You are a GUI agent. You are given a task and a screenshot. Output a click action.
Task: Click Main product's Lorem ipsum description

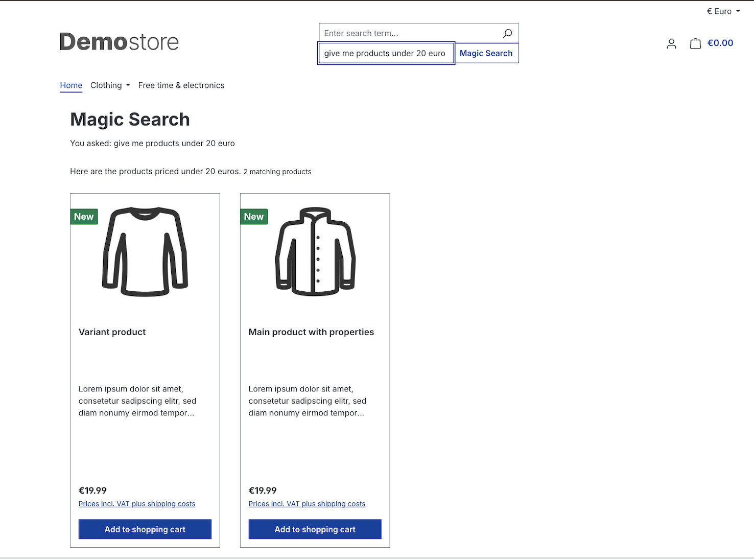pyautogui.click(x=308, y=401)
